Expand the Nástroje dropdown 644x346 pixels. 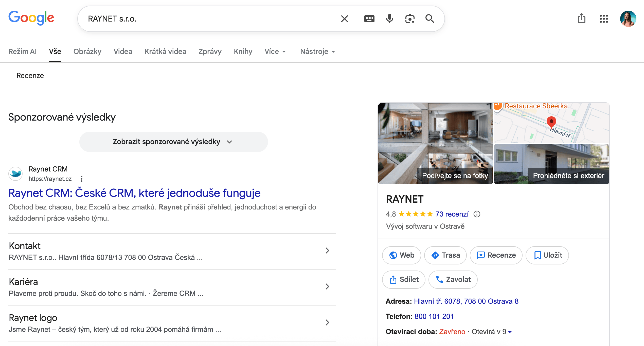click(318, 51)
